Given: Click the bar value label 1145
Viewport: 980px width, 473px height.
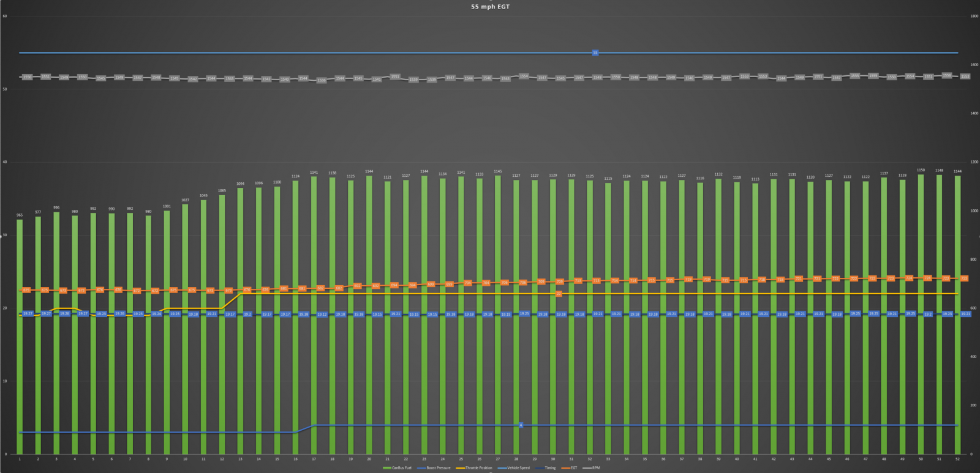Looking at the screenshot, I should [x=498, y=172].
